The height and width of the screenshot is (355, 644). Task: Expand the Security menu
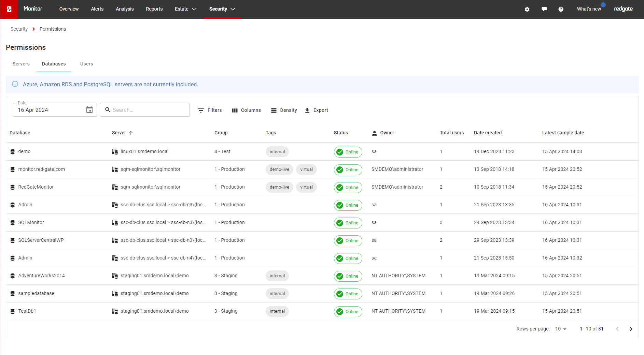(222, 9)
